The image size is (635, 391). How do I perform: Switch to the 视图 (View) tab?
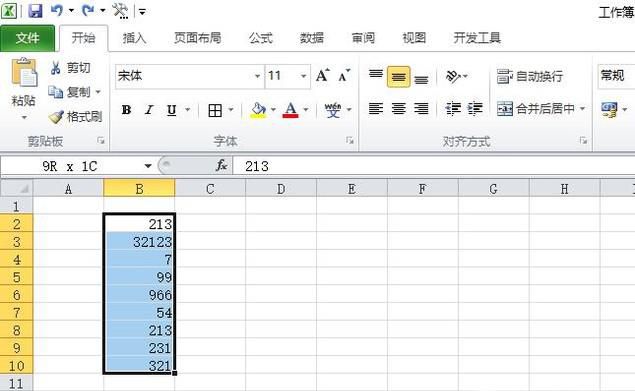[x=414, y=38]
